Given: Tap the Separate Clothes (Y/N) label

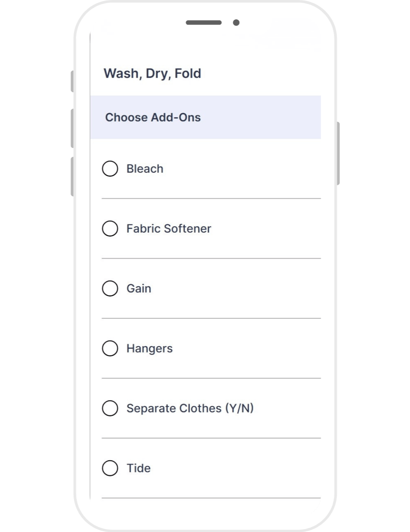Looking at the screenshot, I should click(190, 409).
